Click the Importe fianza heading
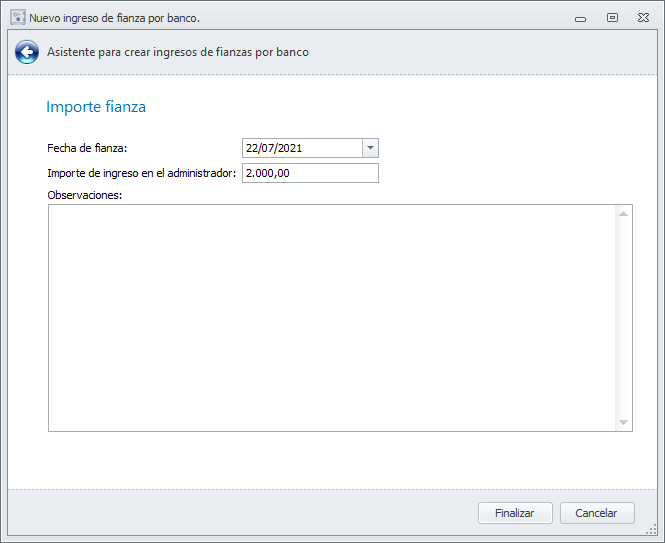 coord(96,107)
